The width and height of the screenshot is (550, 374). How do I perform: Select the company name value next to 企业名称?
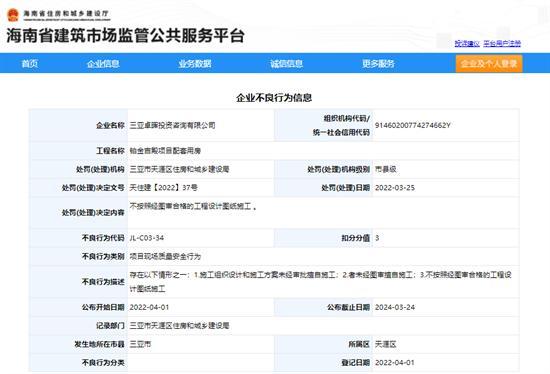(172, 125)
